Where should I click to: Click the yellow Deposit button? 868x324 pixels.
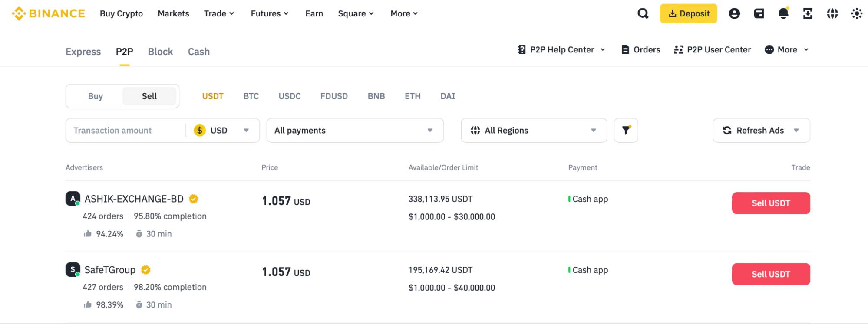689,13
